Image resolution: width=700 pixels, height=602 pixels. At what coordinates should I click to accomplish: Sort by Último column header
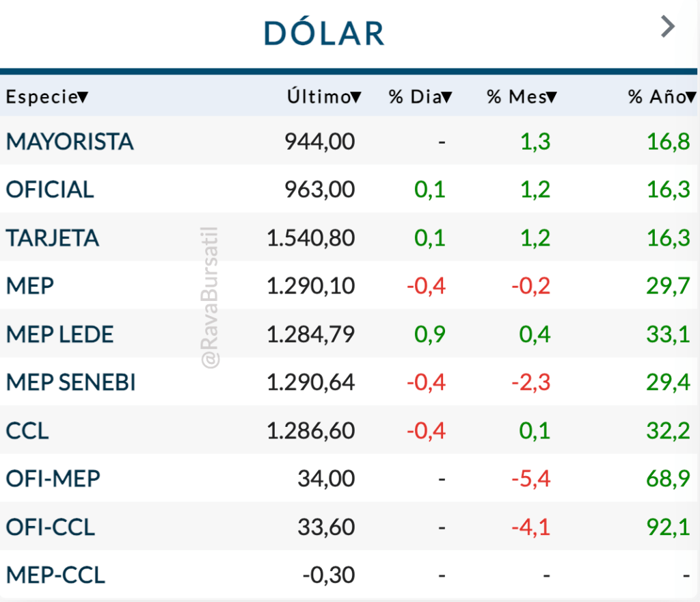pos(324,98)
